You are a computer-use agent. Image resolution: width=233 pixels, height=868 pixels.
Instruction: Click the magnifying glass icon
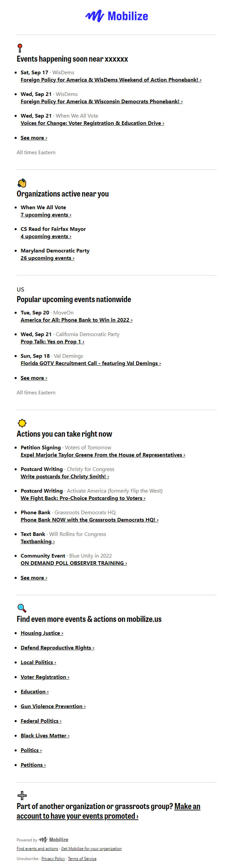tap(22, 608)
